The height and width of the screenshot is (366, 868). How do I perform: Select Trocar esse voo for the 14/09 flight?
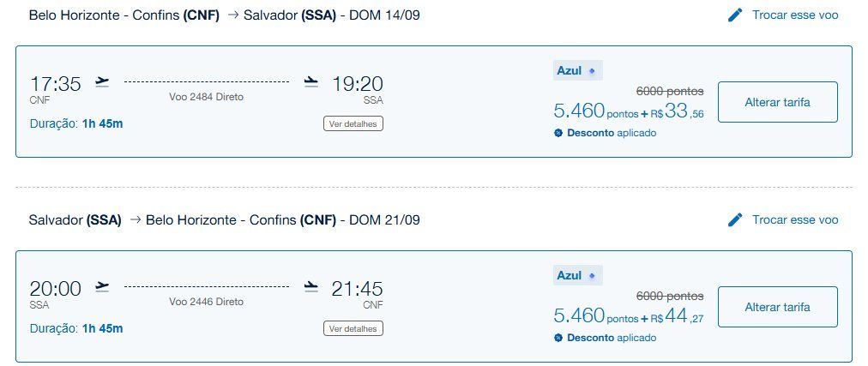tap(794, 15)
